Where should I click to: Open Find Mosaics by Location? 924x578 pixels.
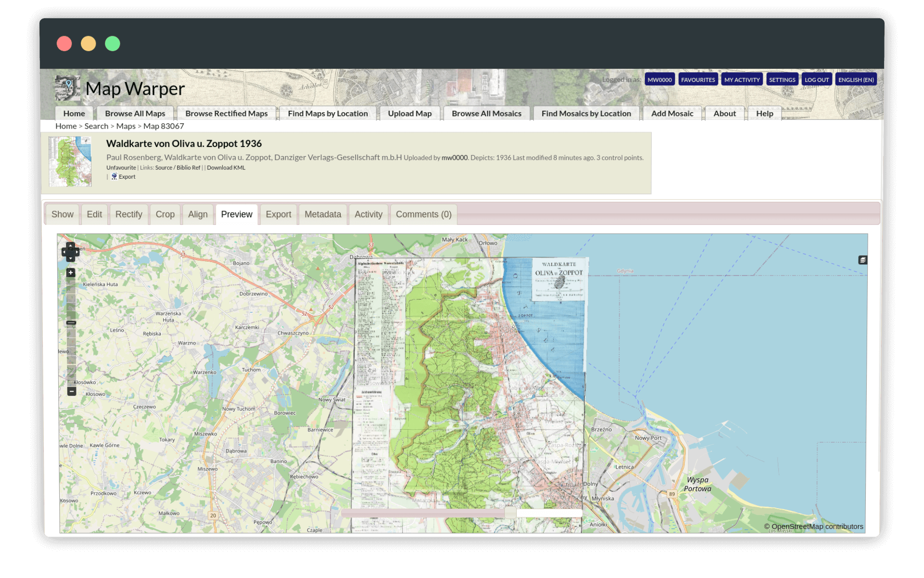coord(586,114)
